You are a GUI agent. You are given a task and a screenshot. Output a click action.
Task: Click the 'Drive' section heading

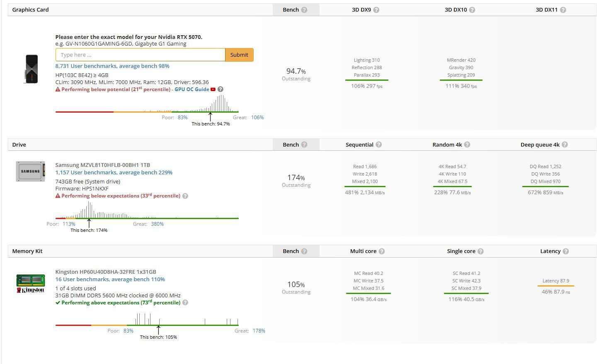(x=19, y=145)
